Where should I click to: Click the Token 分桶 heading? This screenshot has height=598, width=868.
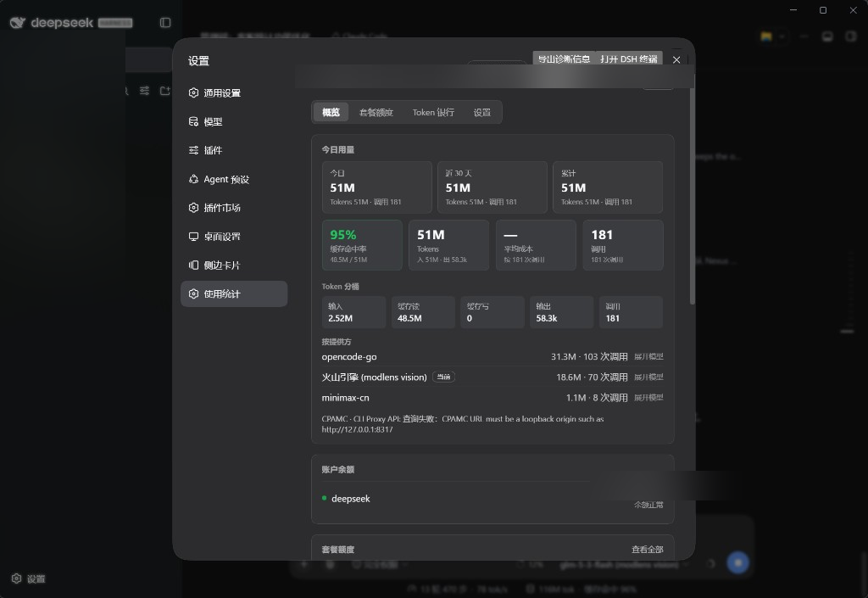pos(341,286)
